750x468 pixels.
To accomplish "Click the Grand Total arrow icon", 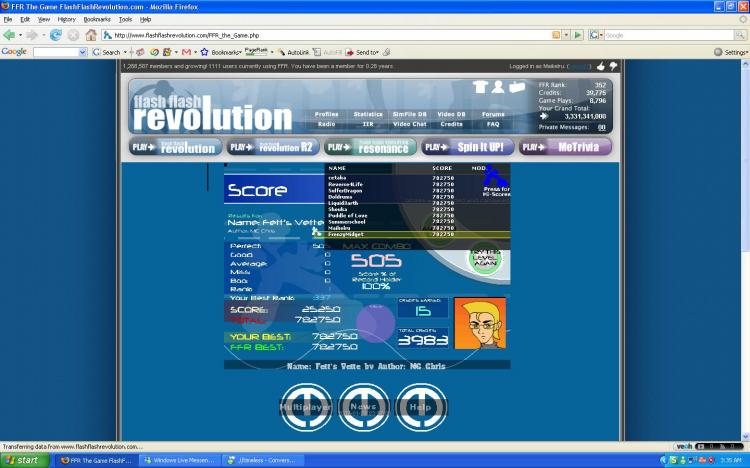I will point(543,116).
